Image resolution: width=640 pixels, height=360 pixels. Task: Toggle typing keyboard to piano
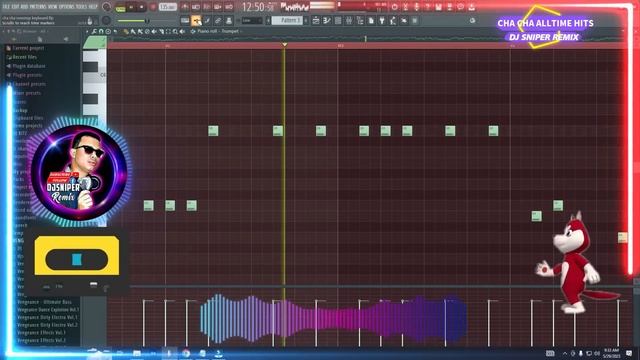pos(185,20)
